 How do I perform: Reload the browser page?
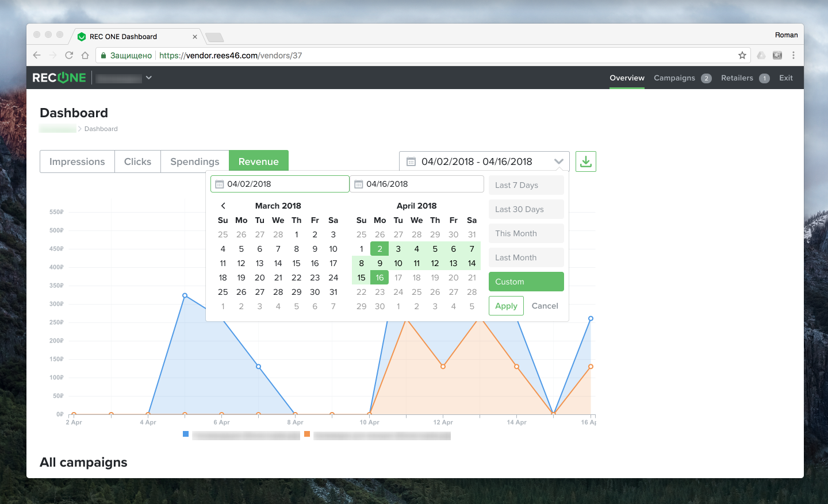coord(69,55)
